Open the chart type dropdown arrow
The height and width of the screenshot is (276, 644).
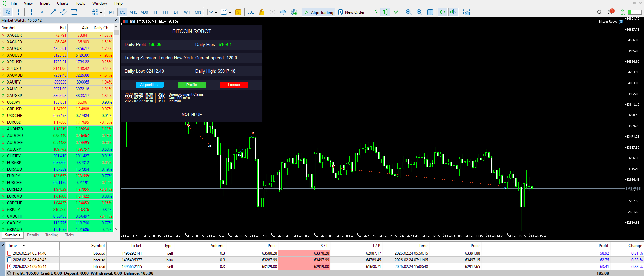coord(216,13)
